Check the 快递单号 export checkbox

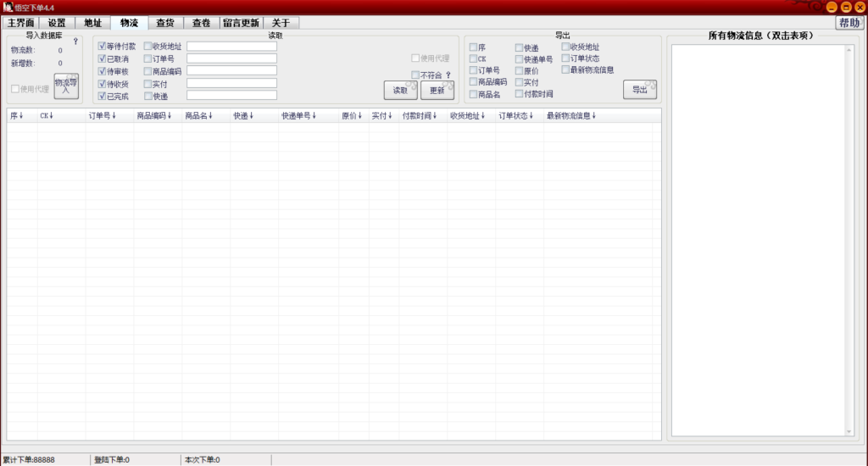(x=519, y=59)
